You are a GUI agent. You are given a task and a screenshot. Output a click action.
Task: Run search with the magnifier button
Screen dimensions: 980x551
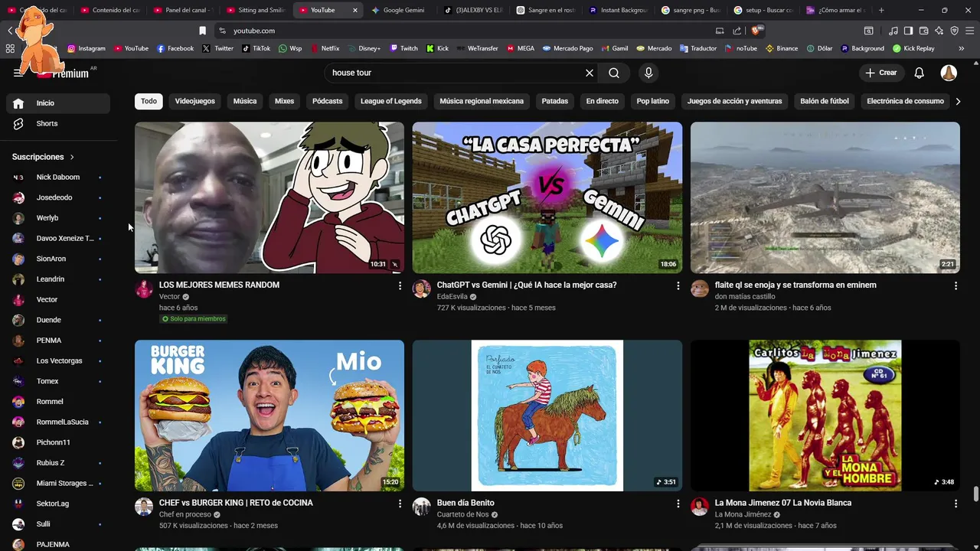(x=614, y=73)
